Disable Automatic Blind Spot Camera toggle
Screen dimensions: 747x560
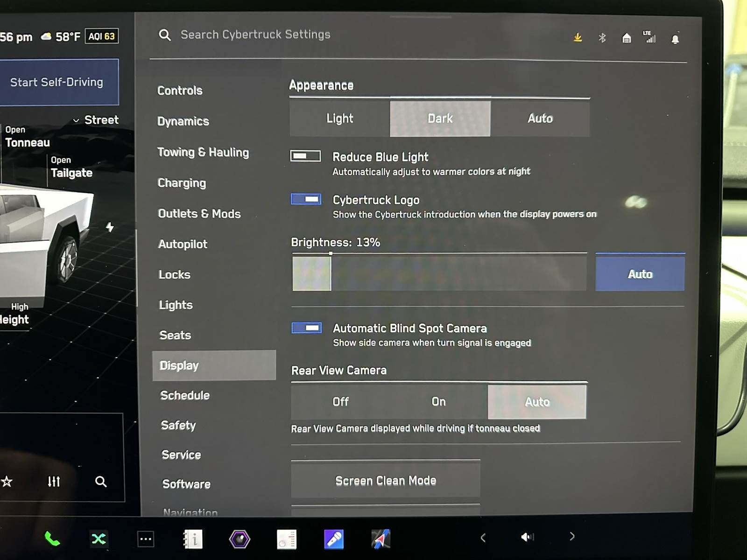(x=307, y=328)
